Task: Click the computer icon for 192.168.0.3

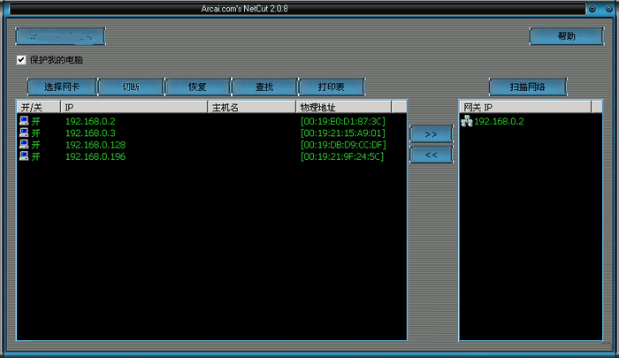Action: point(23,133)
